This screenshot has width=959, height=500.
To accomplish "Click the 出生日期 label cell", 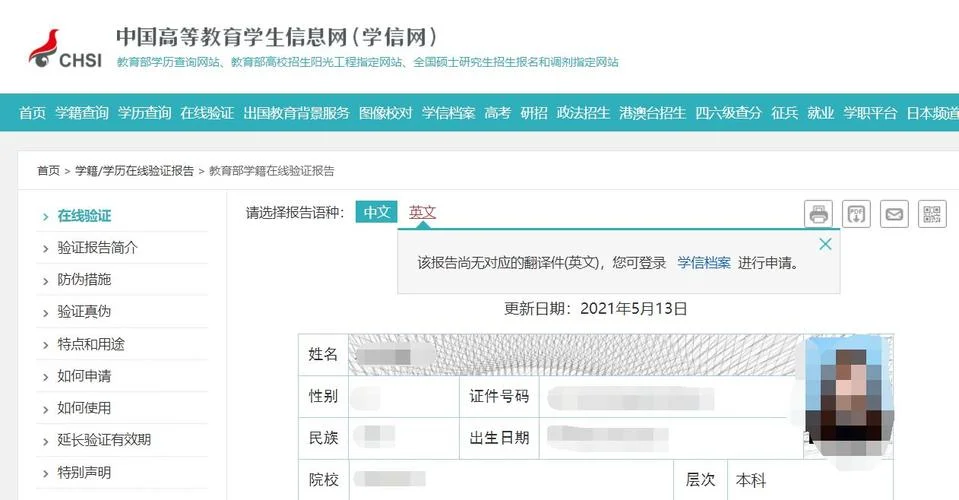I will point(499,438).
